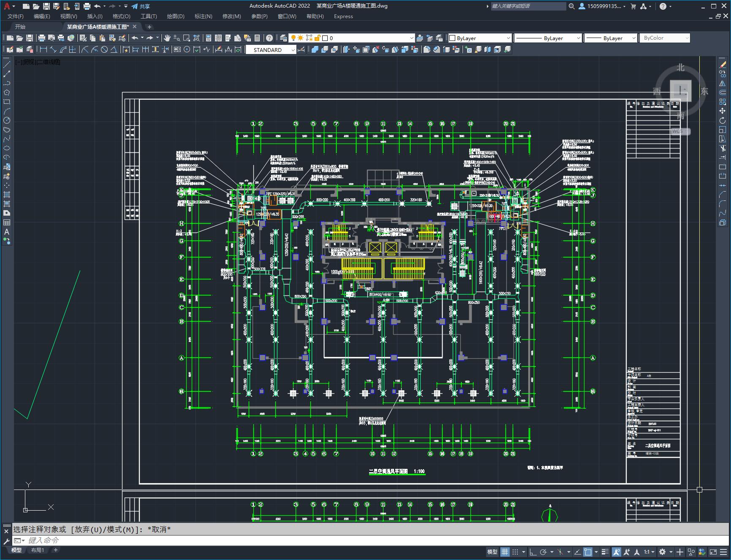Switch to the 开始 start tab
731x560 pixels.
coord(20,27)
